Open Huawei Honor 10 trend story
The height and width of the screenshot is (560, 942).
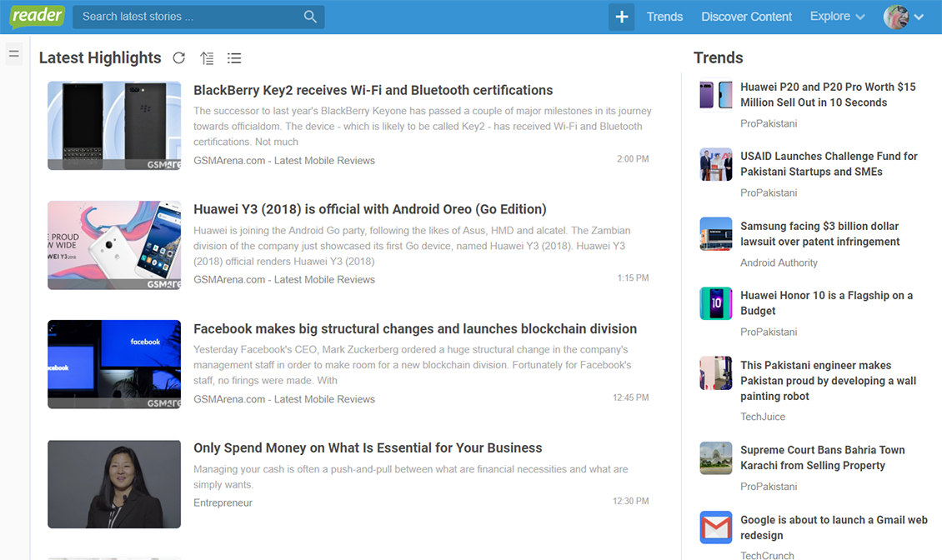(827, 302)
